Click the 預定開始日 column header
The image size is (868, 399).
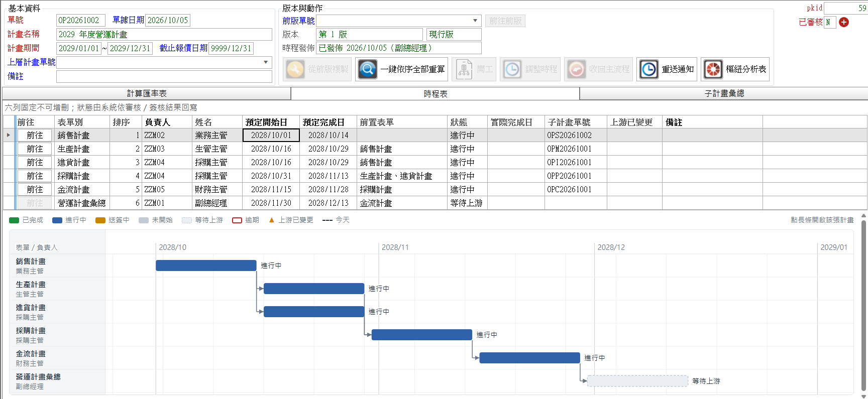click(x=271, y=122)
